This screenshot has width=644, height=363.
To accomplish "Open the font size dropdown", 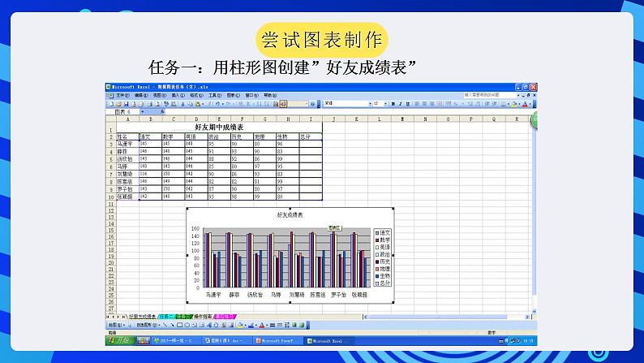I will pyautogui.click(x=385, y=104).
